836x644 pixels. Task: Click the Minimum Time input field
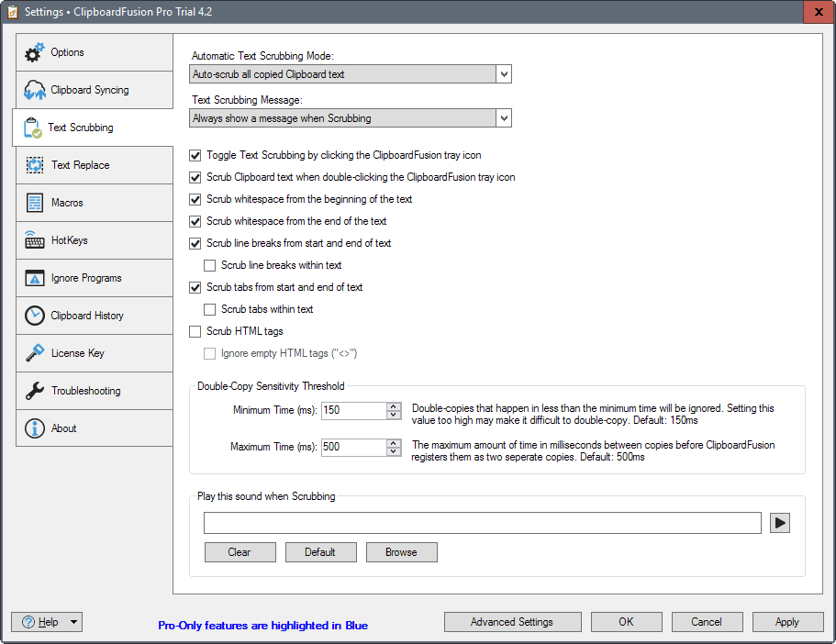(x=354, y=410)
